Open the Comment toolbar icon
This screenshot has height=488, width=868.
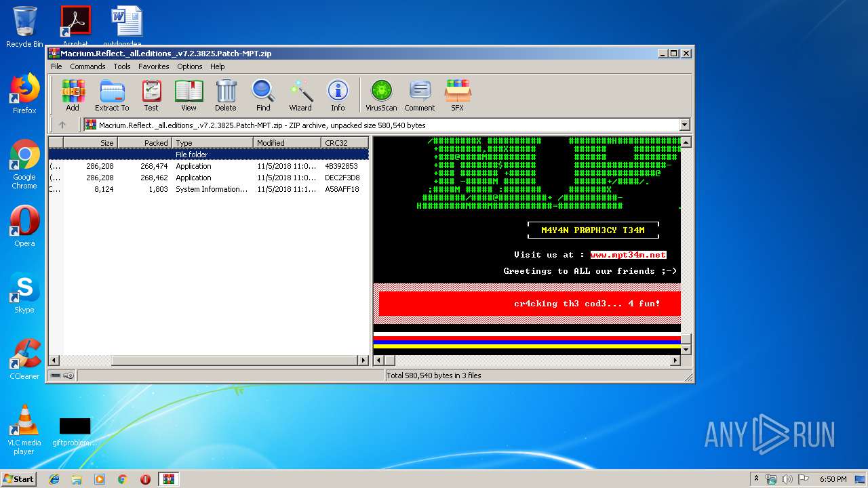(420, 96)
